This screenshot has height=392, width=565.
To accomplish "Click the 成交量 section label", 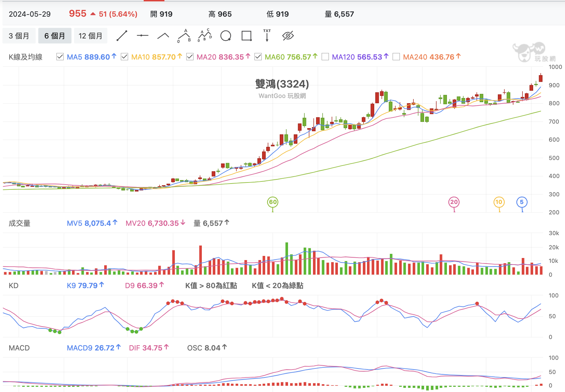I will (19, 223).
